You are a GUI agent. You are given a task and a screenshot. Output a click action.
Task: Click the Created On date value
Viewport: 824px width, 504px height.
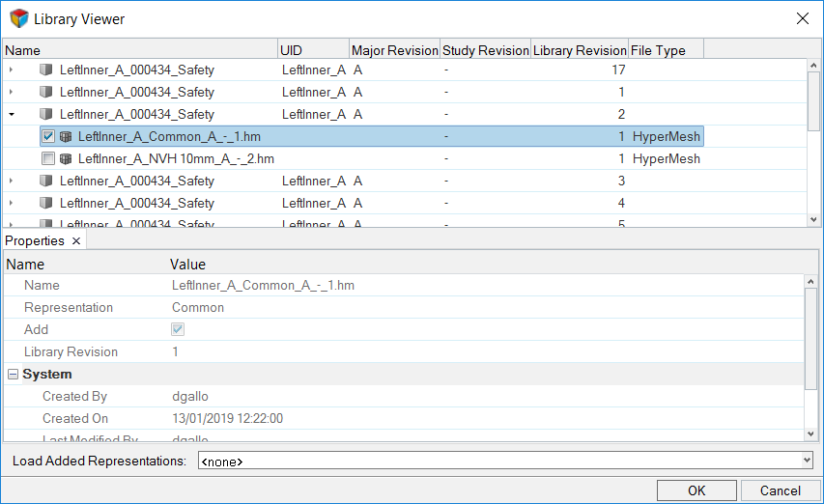pos(228,418)
